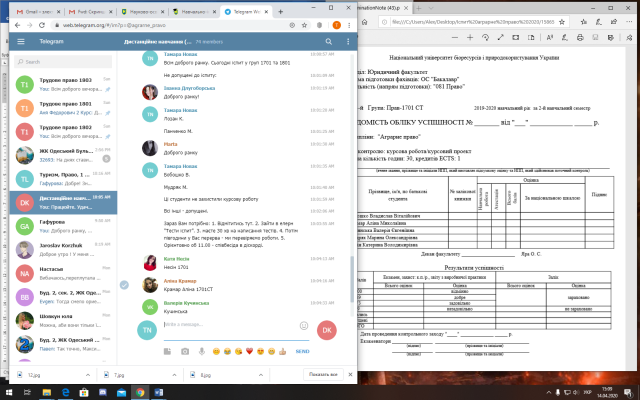
Task: Record voice message with microphone icon
Action: click(x=202, y=351)
